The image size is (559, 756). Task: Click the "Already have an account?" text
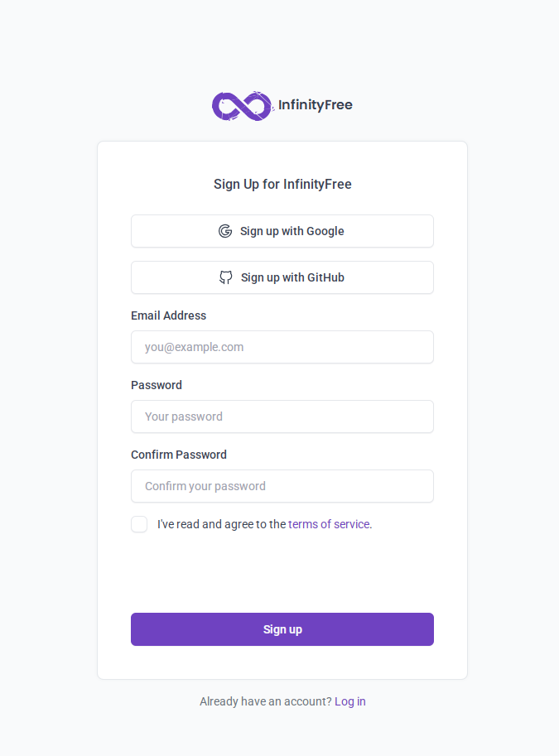click(265, 701)
